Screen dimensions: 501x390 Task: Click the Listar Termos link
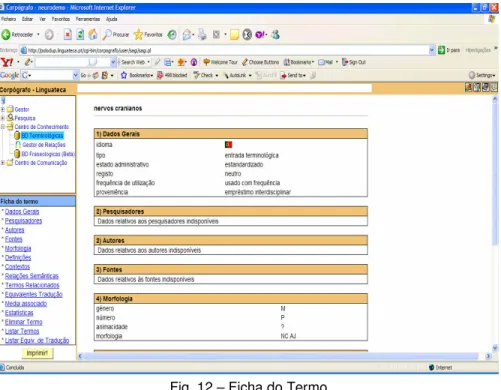click(x=22, y=331)
